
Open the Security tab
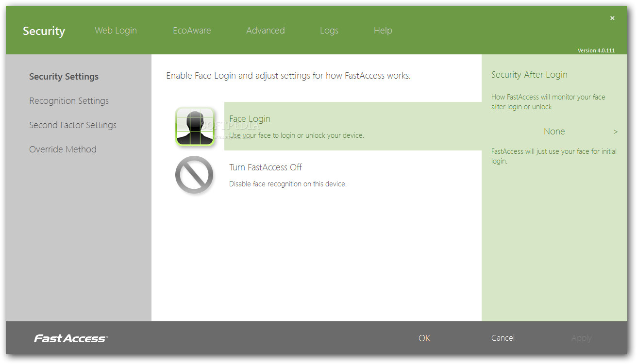click(44, 31)
